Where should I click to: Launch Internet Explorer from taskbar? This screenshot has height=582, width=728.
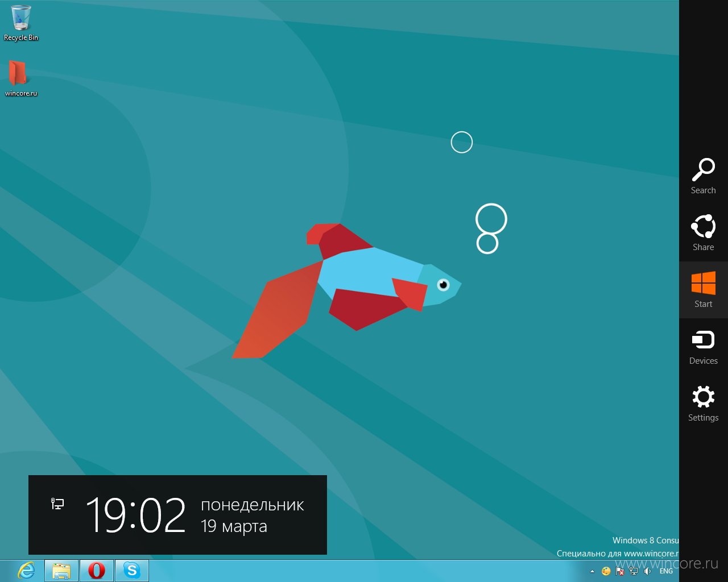pos(26,571)
